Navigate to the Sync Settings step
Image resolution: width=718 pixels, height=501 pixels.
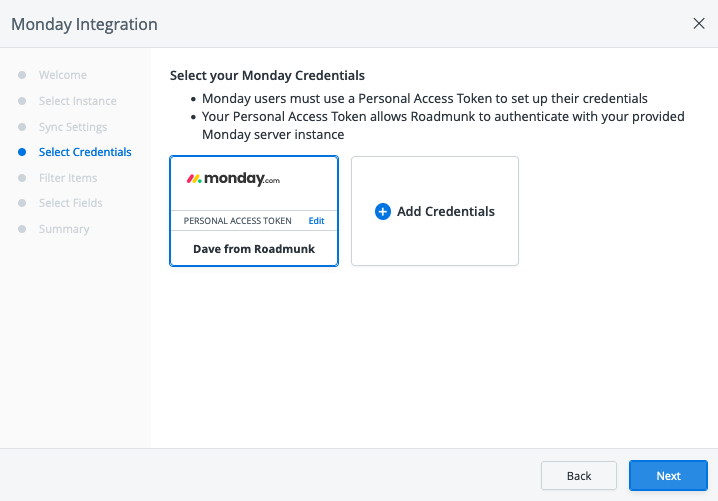click(73, 127)
